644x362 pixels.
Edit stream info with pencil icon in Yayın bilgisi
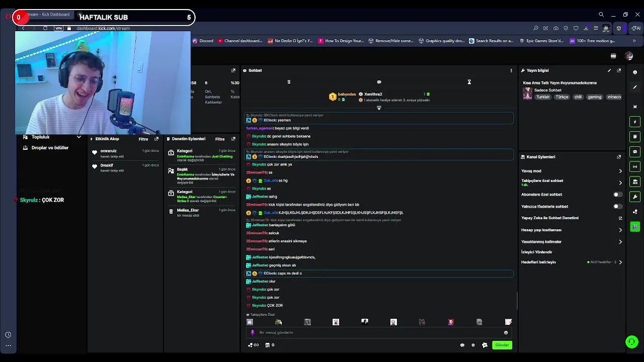609,70
